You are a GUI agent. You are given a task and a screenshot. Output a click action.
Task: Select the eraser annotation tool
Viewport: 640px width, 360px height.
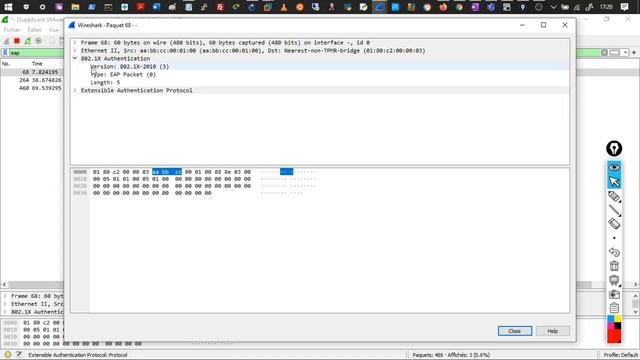click(614, 224)
